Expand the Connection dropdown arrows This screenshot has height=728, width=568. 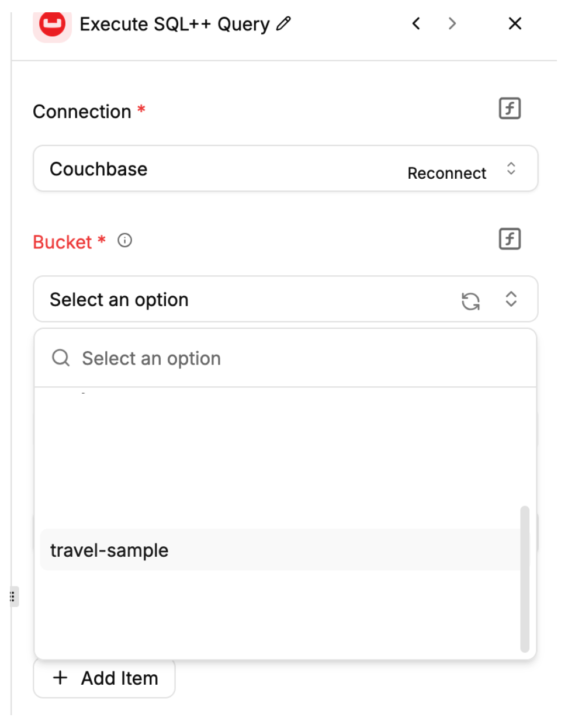[511, 169]
